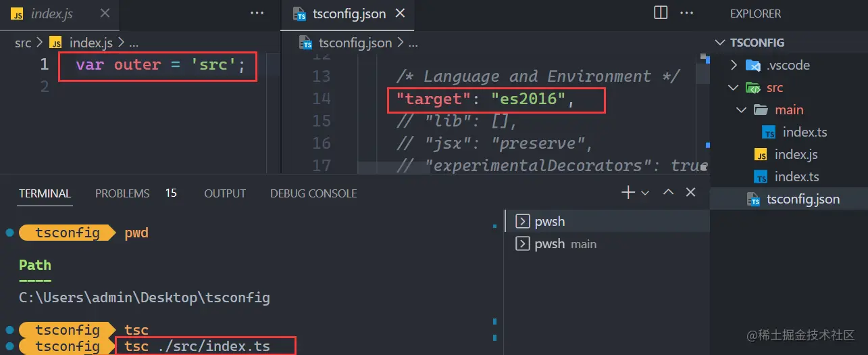Click line 14 target setting in tsconfig.json
868x355 pixels.
click(x=485, y=99)
